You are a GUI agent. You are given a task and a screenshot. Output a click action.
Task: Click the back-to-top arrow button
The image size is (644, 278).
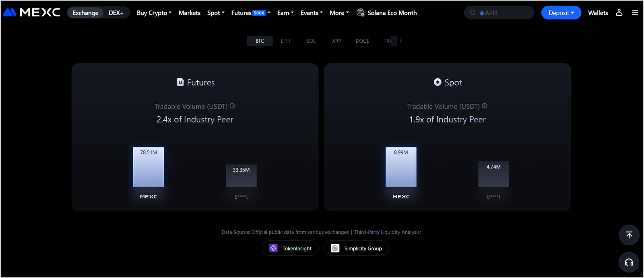click(629, 235)
